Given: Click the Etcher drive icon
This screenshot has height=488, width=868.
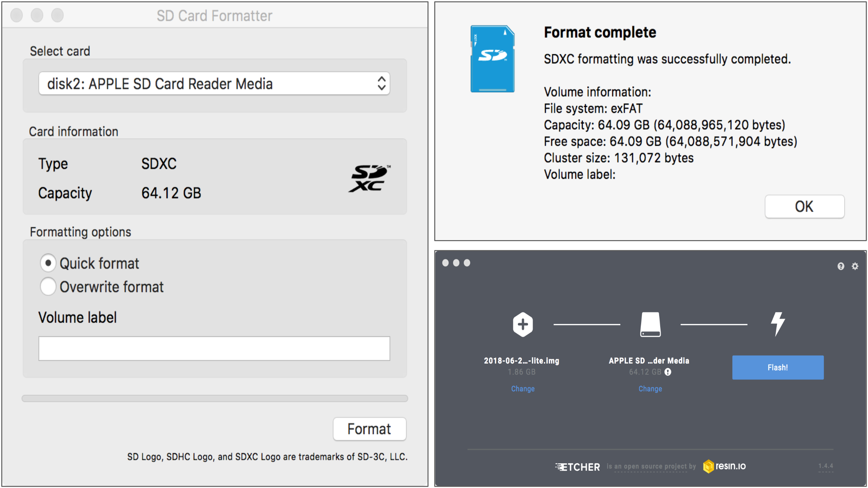Looking at the screenshot, I should tap(650, 324).
